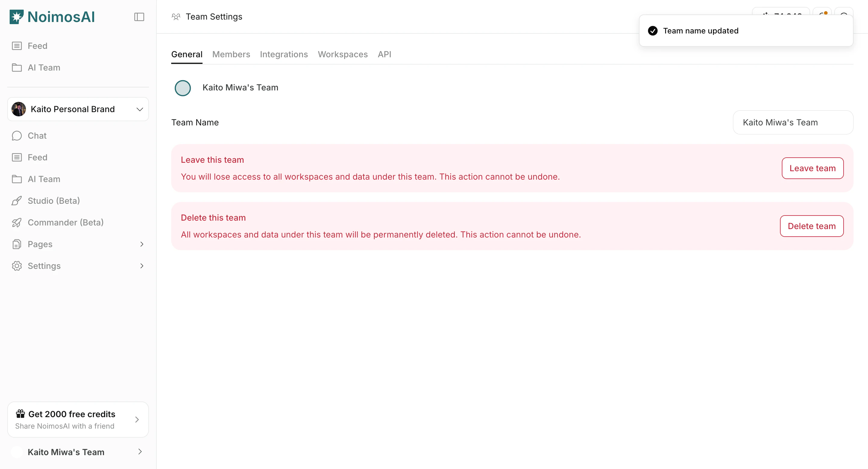Click the Delete team button

811,226
